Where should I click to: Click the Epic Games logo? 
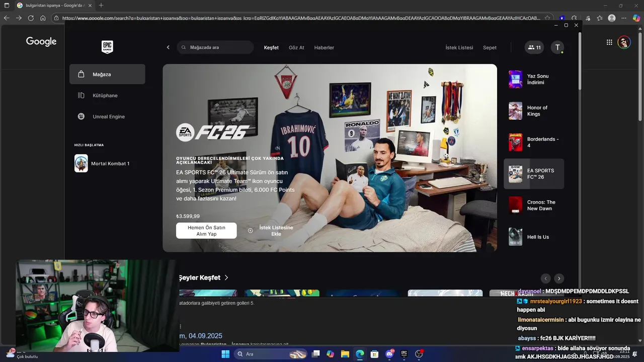[107, 47]
